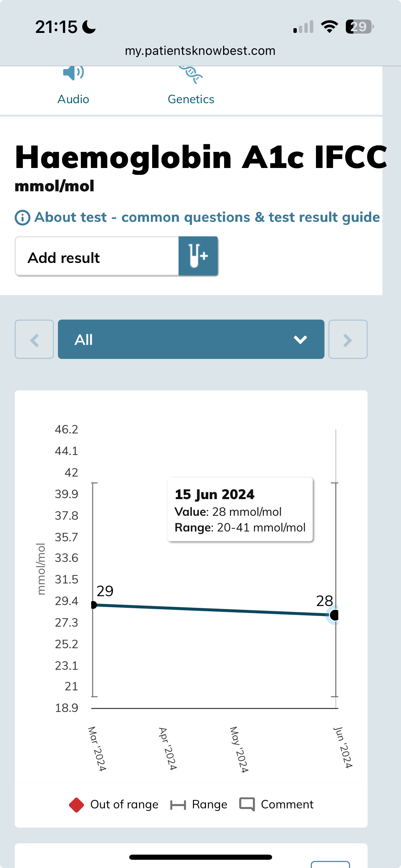
Task: Select the March 2024 data point
Action: tap(94, 605)
